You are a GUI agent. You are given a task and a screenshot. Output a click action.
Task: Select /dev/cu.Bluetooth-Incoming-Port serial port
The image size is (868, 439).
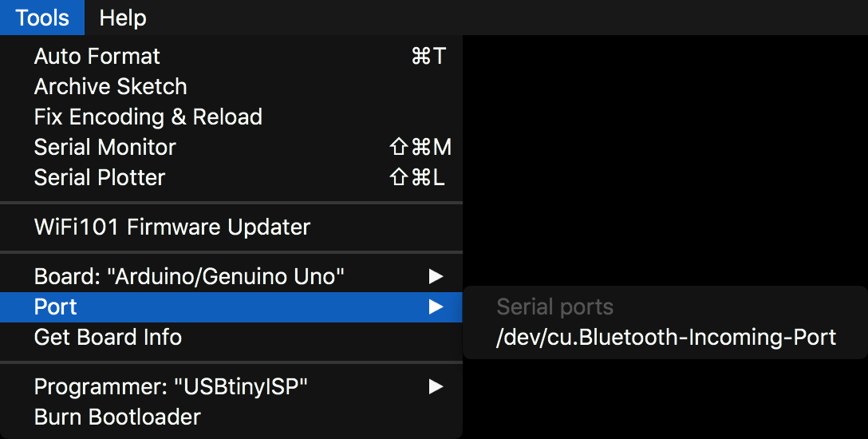tap(666, 338)
